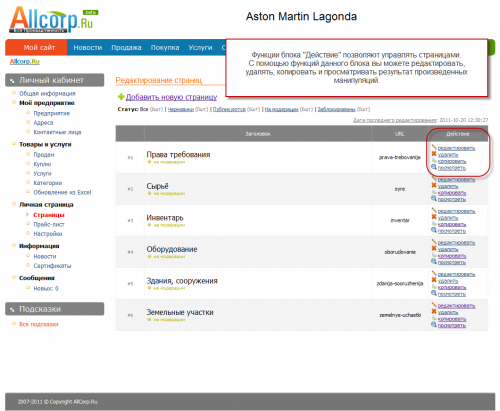
Task: Click the Allcorp.Ru breadcrumb link
Action: (x=25, y=62)
